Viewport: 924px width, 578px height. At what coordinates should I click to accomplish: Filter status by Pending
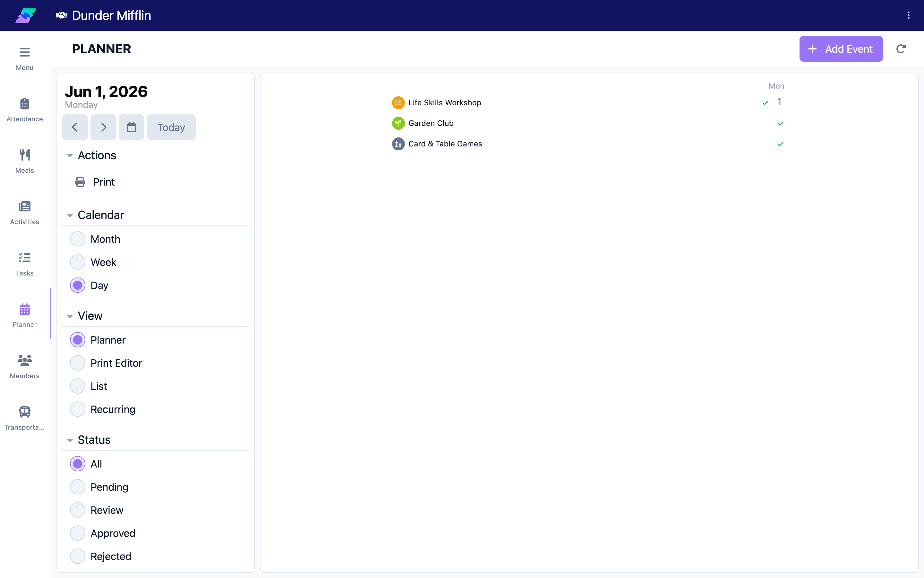point(78,487)
